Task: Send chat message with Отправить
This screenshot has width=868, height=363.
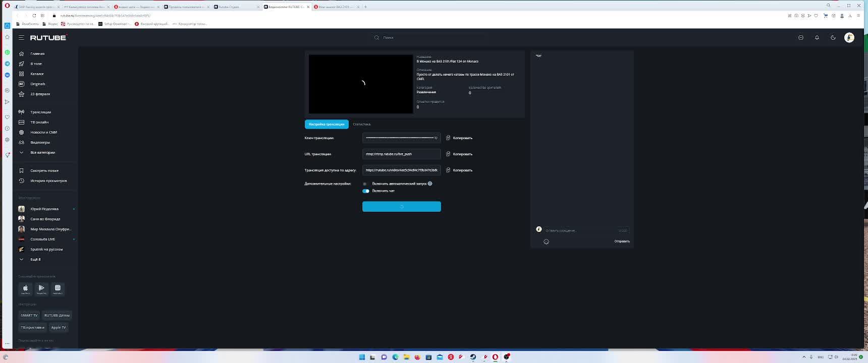Action: (x=622, y=241)
